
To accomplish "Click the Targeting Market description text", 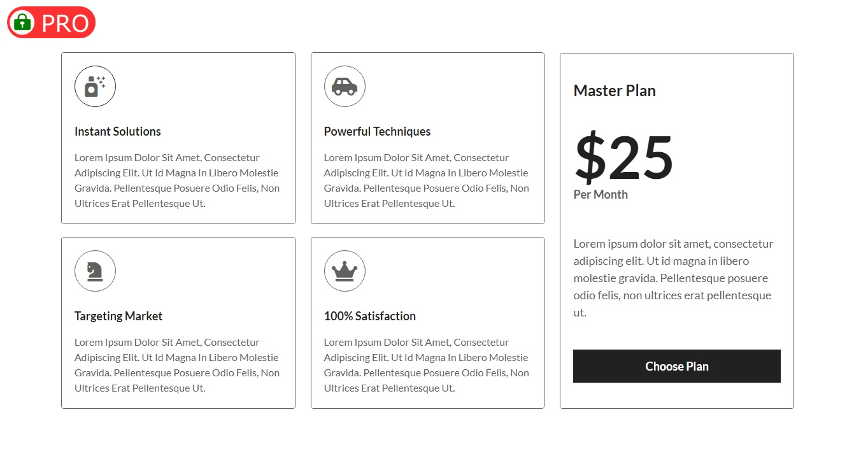I will click(177, 365).
